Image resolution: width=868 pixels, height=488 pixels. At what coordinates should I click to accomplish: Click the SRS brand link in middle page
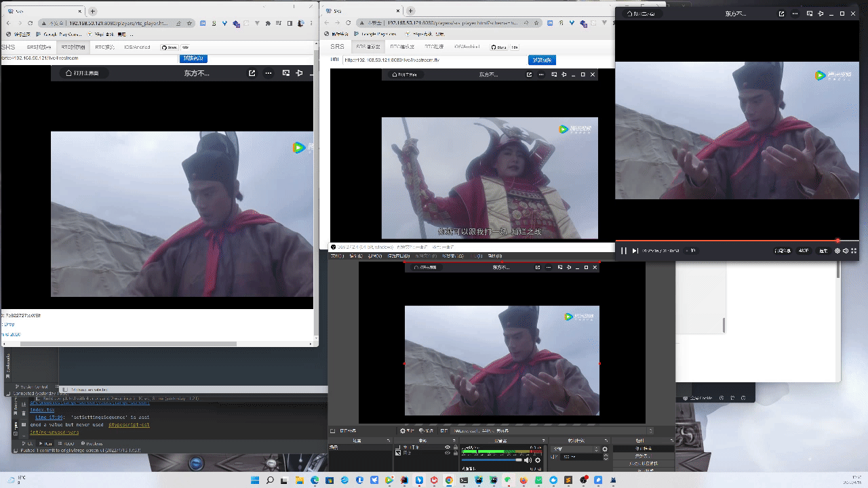click(x=337, y=47)
